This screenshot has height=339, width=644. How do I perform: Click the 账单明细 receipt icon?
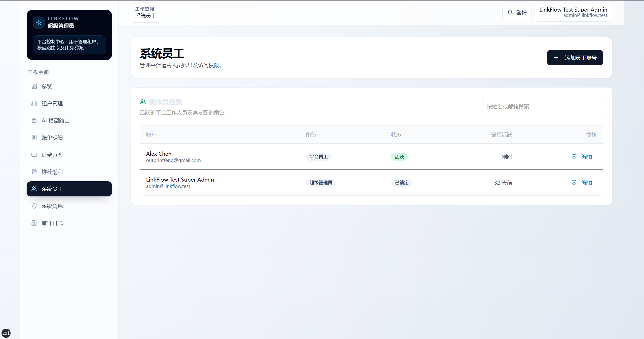[x=34, y=138]
